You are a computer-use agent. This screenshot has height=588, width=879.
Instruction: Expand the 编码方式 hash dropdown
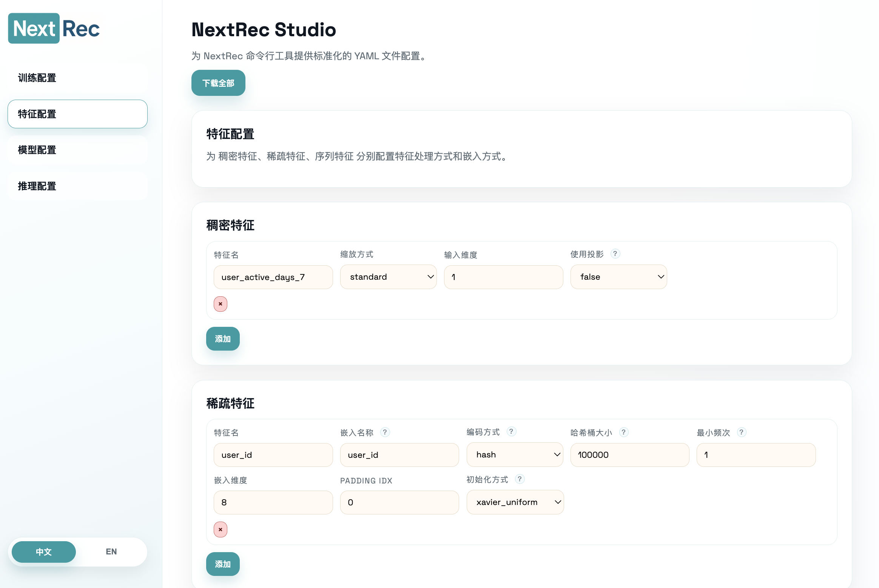click(x=515, y=454)
